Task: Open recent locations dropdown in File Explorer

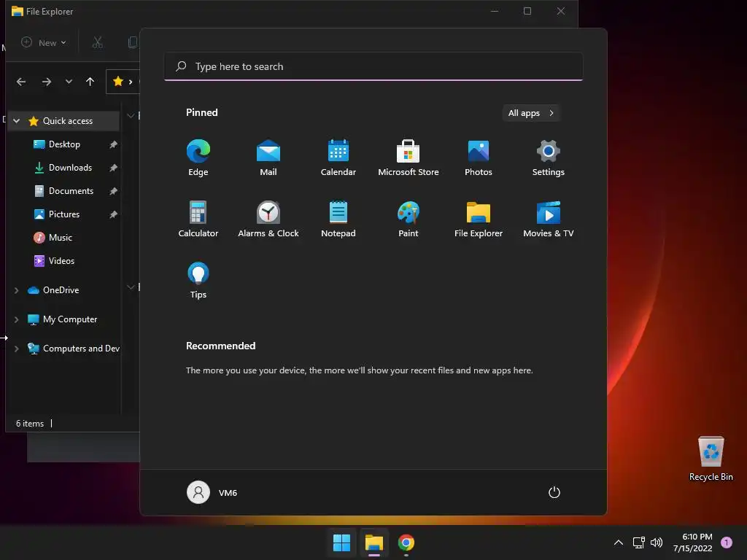Action: 69,82
